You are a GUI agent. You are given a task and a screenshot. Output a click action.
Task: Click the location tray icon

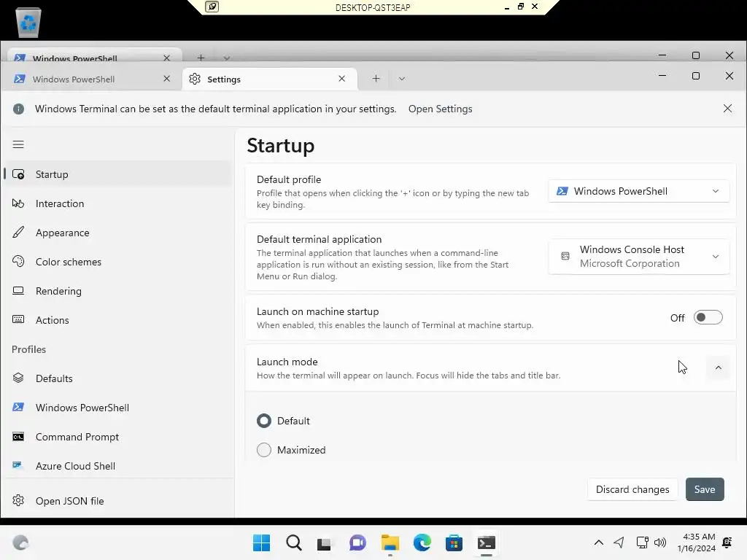tap(619, 542)
